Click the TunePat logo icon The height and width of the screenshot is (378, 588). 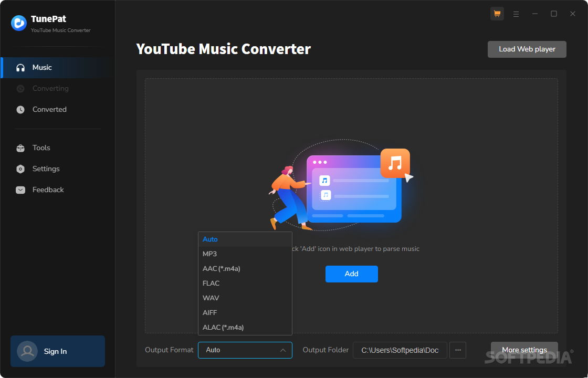point(19,23)
